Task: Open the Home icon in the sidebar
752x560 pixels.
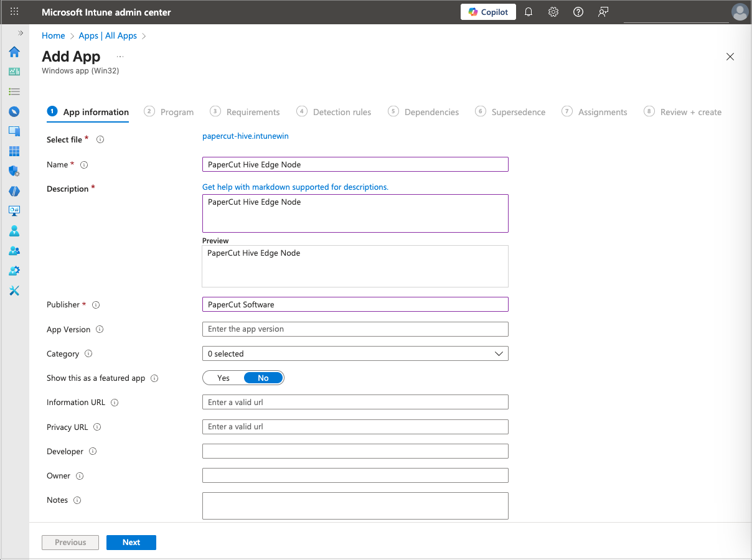Action: (14, 52)
